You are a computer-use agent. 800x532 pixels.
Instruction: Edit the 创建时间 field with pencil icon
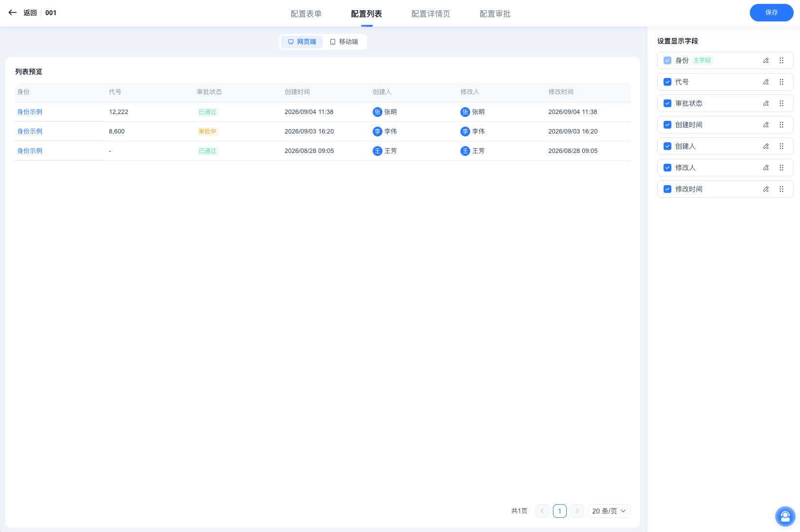[766, 125]
